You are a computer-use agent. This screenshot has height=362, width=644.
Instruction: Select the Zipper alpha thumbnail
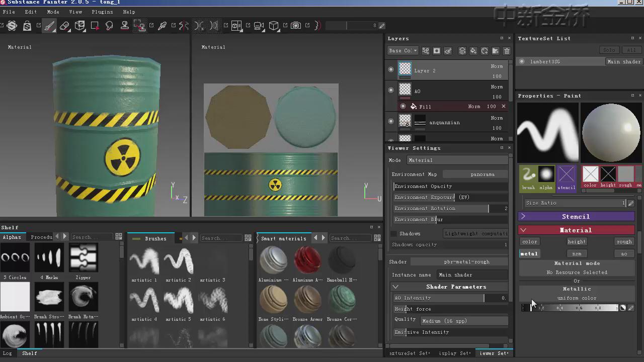click(83, 257)
